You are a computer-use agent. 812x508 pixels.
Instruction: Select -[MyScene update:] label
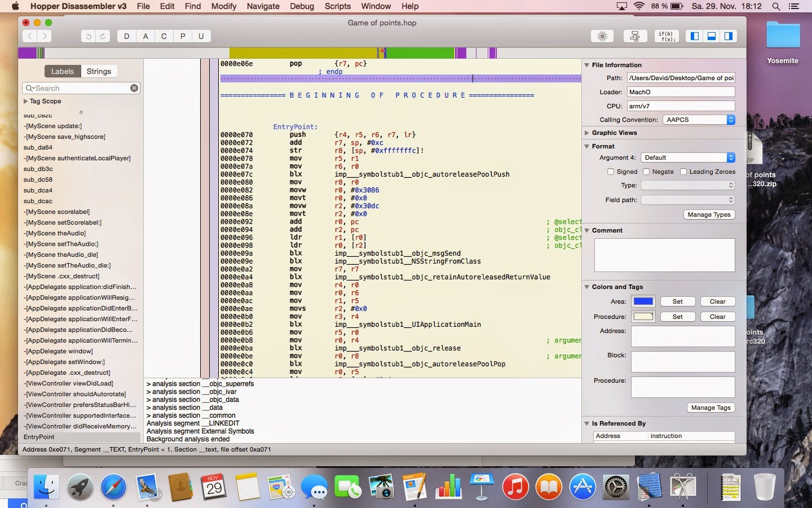53,126
